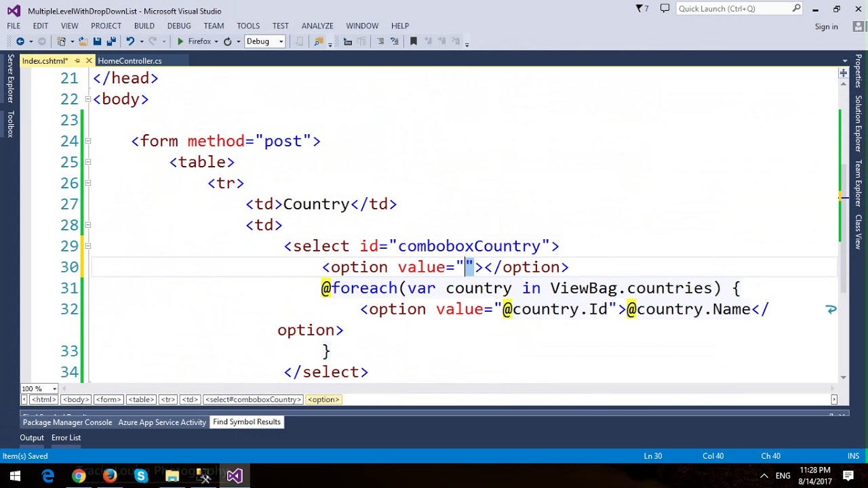Open Skype from the taskbar

point(141,476)
